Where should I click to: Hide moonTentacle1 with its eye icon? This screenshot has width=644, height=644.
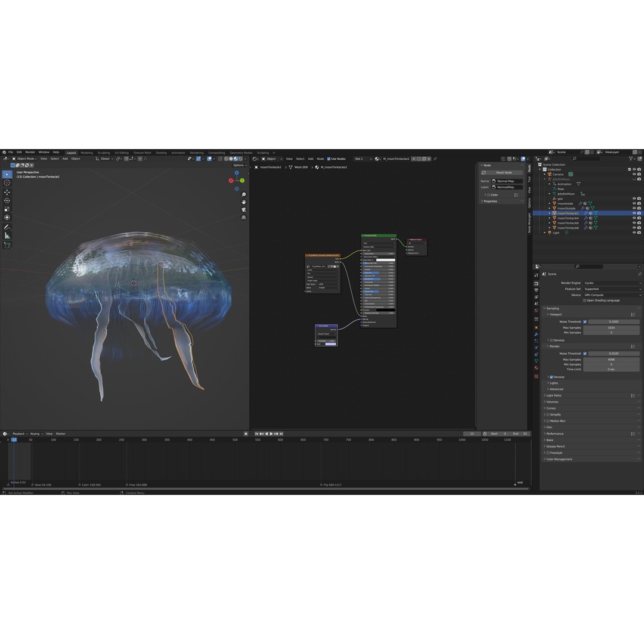coord(634,213)
